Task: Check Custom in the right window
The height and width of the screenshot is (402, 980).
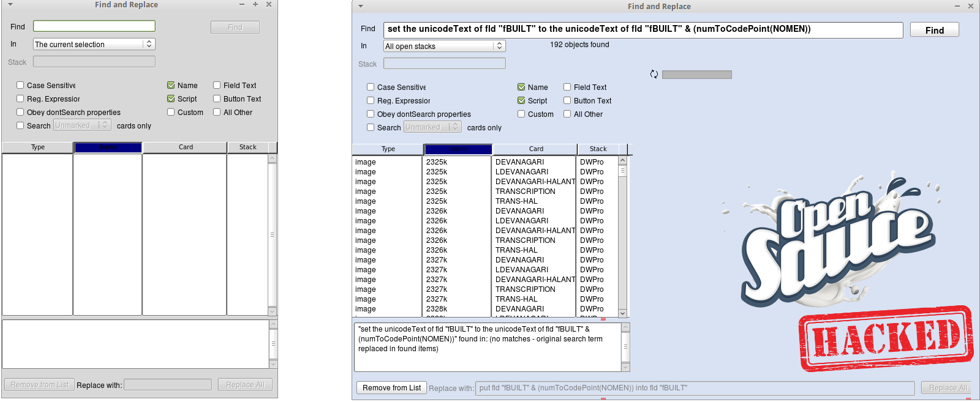Action: [x=521, y=114]
